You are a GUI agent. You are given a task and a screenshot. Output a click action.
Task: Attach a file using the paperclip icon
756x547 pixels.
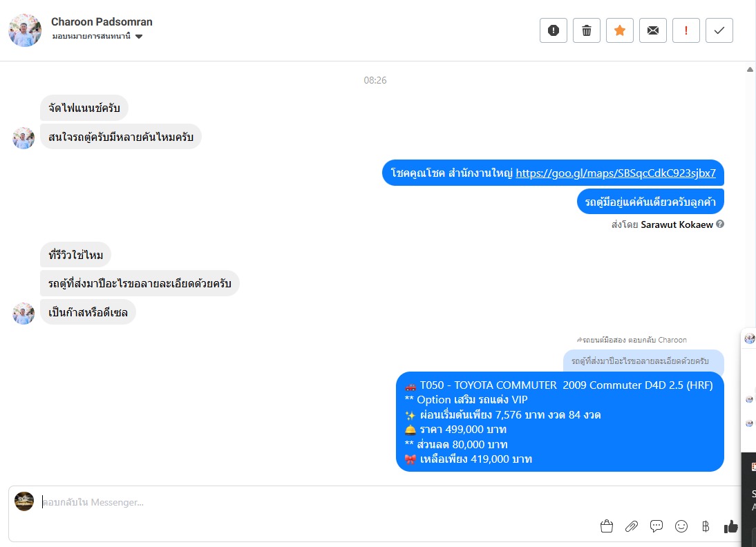pyautogui.click(x=631, y=526)
